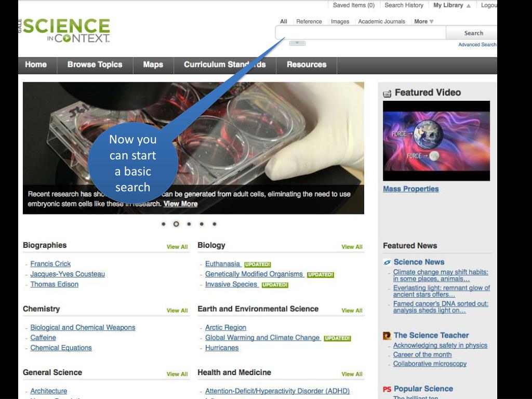Select the Images search tab
This screenshot has width=532, height=399.
tap(340, 21)
